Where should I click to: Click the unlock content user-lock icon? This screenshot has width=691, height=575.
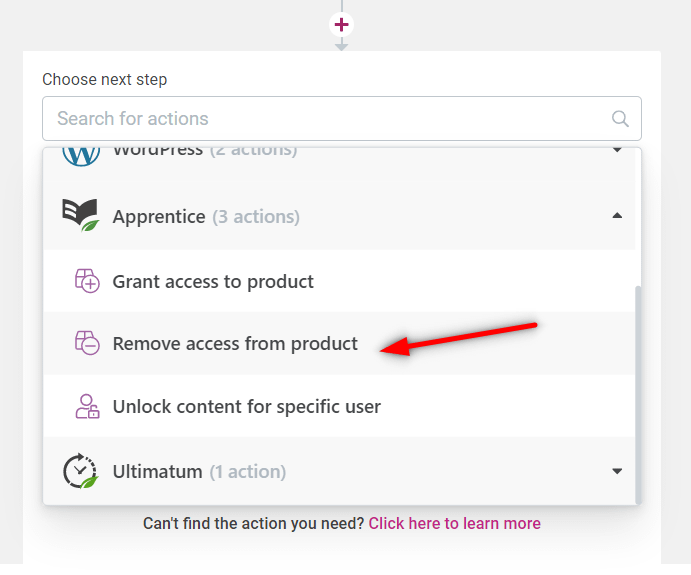point(87,406)
